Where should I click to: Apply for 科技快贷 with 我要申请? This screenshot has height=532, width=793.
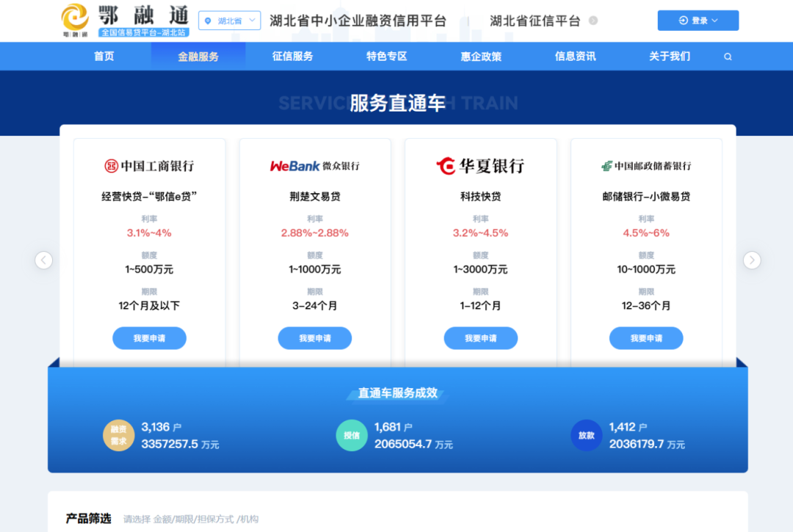pyautogui.click(x=480, y=338)
